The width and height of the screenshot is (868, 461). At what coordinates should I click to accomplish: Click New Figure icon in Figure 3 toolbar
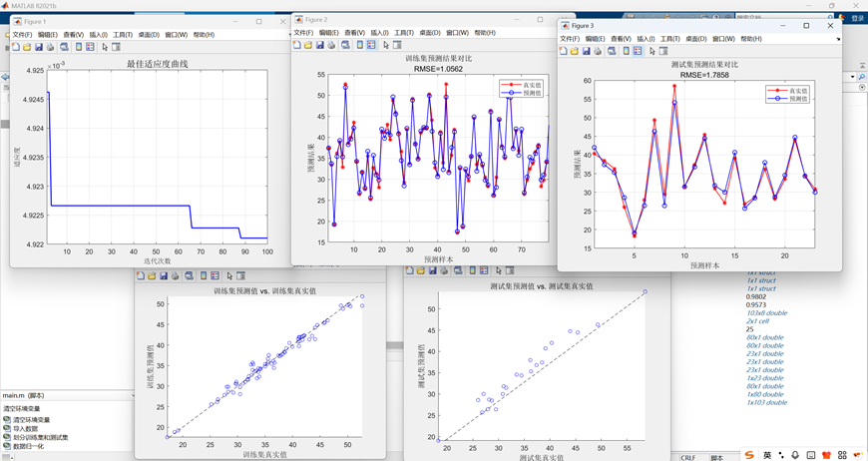tap(563, 51)
